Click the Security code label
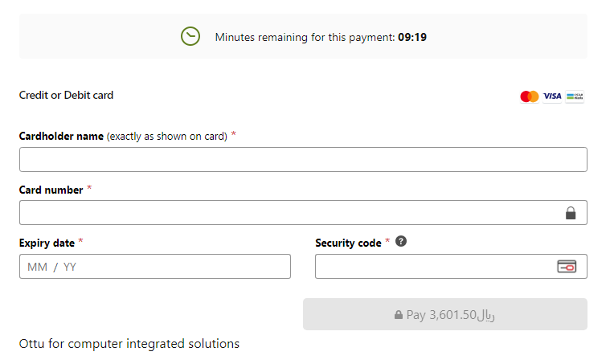The width and height of the screenshot is (610, 364). click(x=348, y=243)
